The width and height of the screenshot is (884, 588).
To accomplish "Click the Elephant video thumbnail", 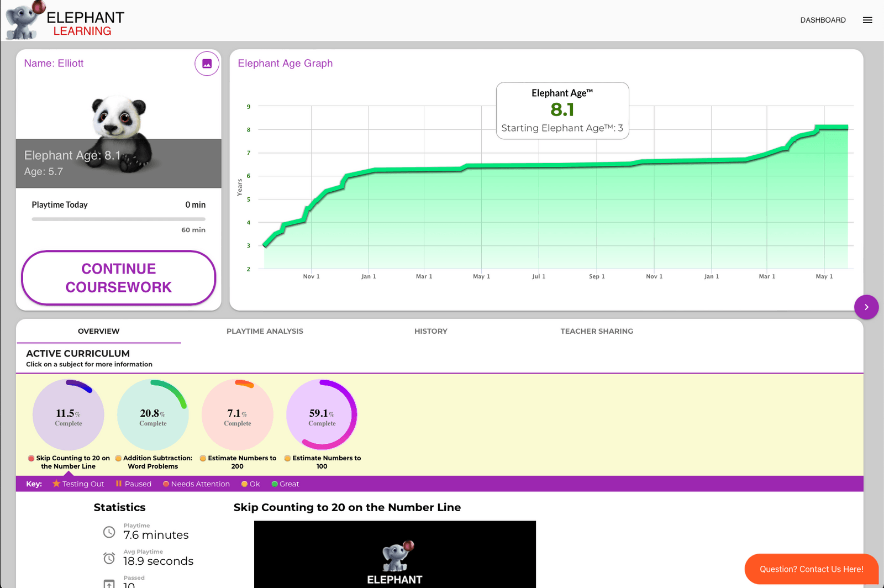I will 395,554.
